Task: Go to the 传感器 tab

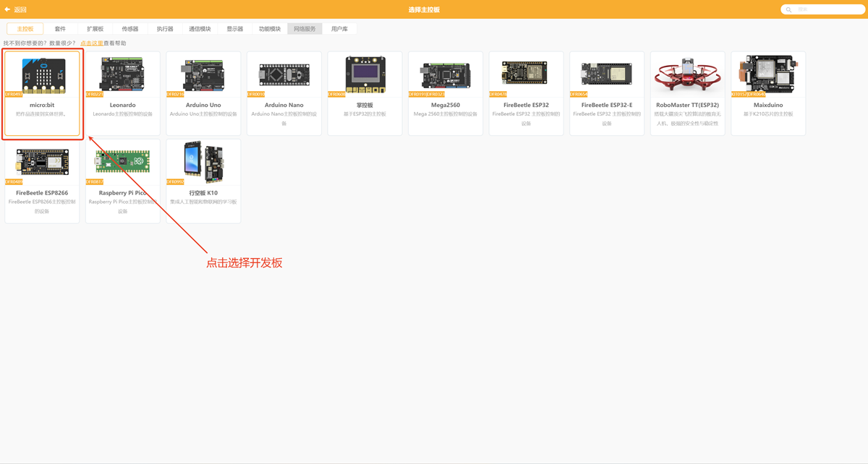Action: 130,29
